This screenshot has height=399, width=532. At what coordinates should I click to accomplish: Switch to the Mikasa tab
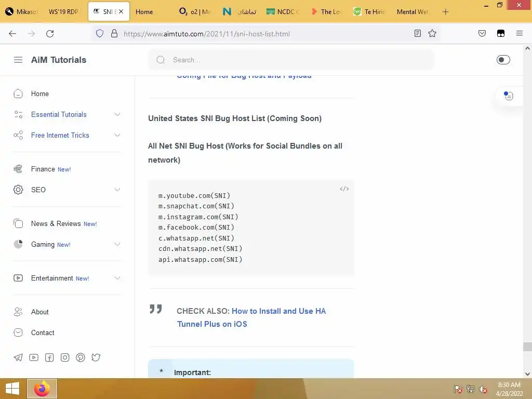pyautogui.click(x=22, y=12)
